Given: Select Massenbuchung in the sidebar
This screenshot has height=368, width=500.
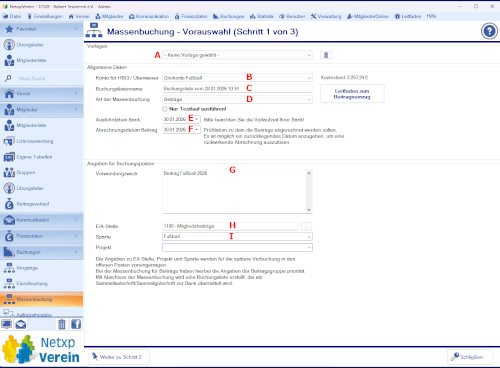Looking at the screenshot, I should 41,299.
